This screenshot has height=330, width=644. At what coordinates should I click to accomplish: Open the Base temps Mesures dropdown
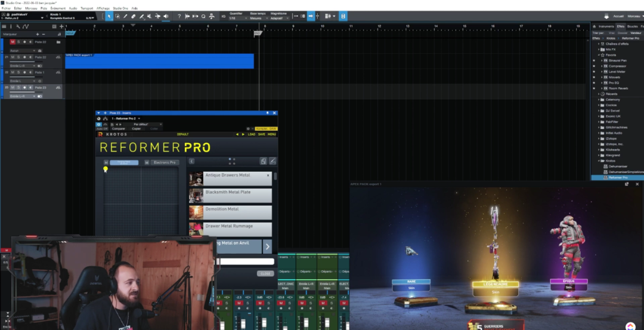tap(258, 18)
